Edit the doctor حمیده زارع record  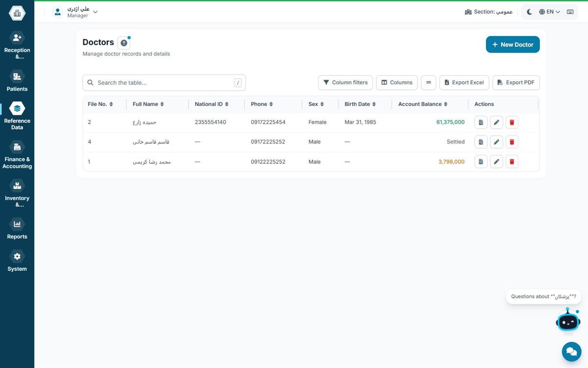[x=496, y=122]
